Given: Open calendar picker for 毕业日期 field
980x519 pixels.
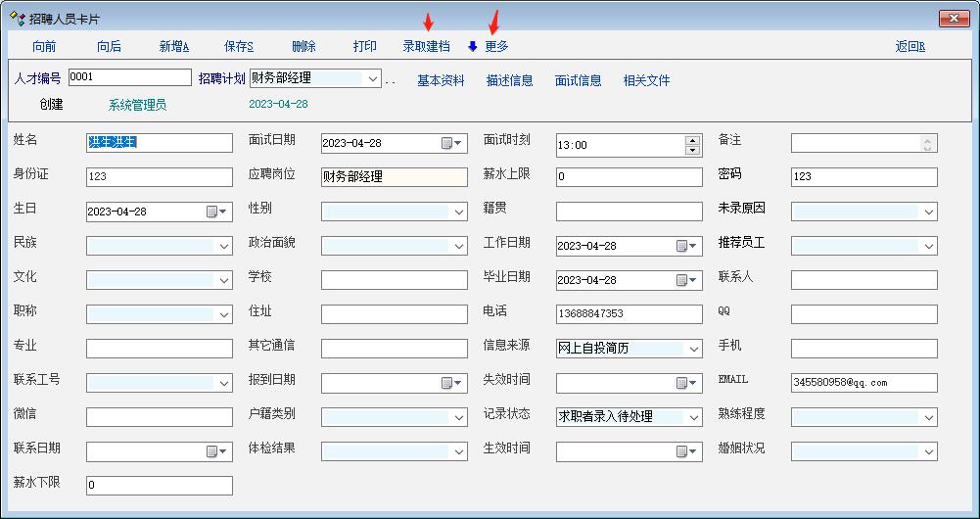Looking at the screenshot, I should coord(686,280).
